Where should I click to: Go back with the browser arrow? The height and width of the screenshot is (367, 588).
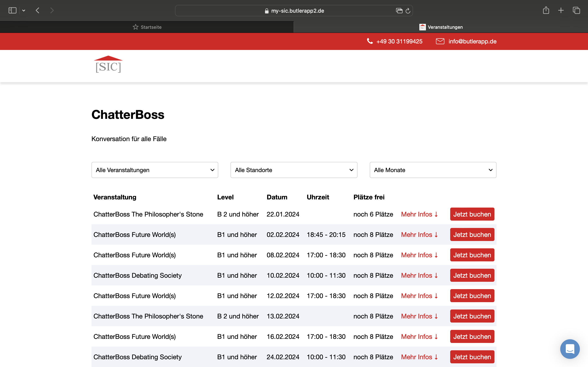click(37, 10)
